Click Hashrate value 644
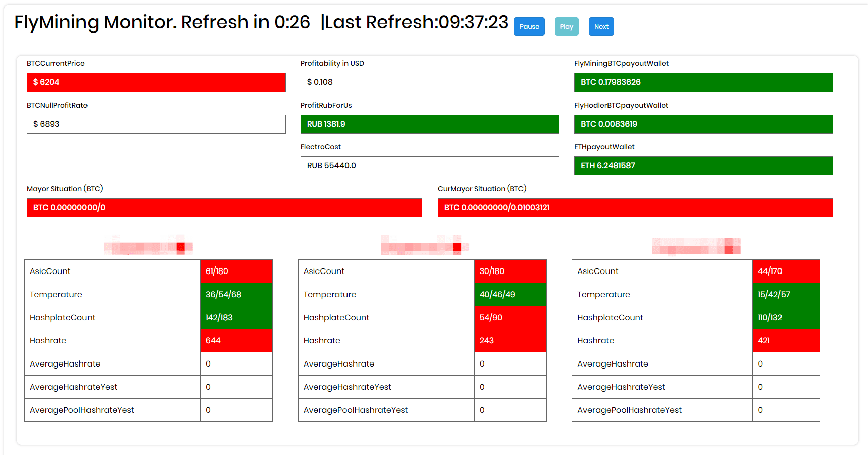The width and height of the screenshot is (868, 455). [236, 341]
